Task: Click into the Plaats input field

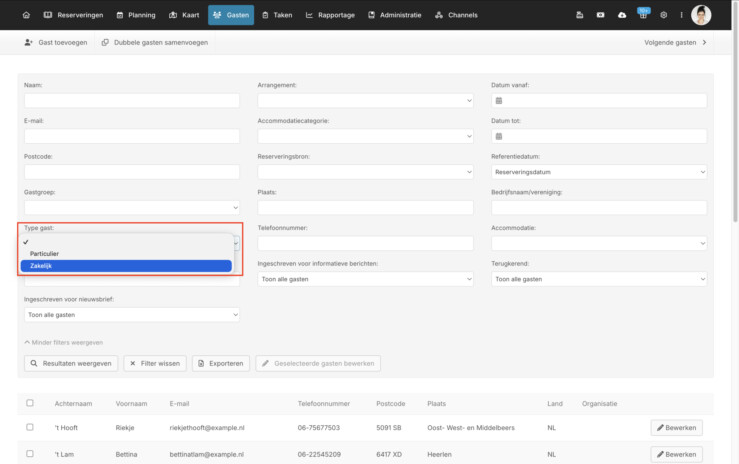Action: [365, 208]
